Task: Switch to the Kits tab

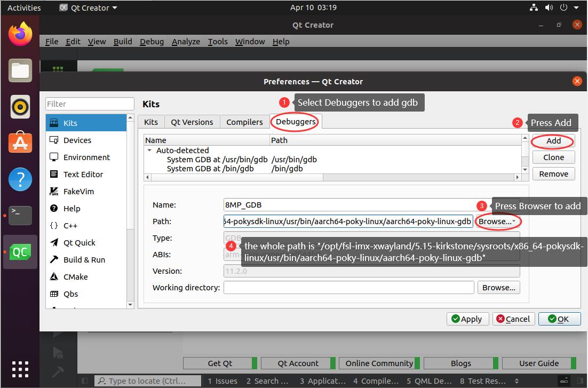Action: 151,122
